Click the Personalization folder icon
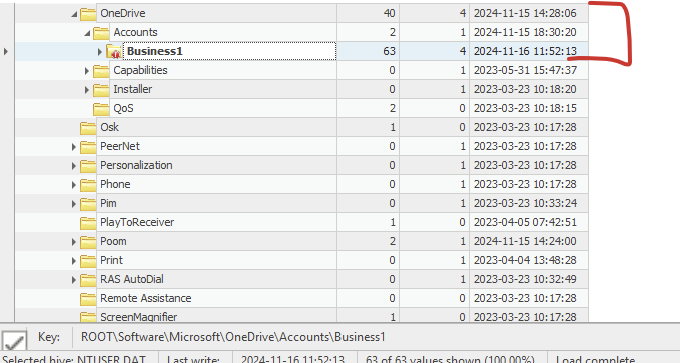680x363 pixels. click(88, 166)
